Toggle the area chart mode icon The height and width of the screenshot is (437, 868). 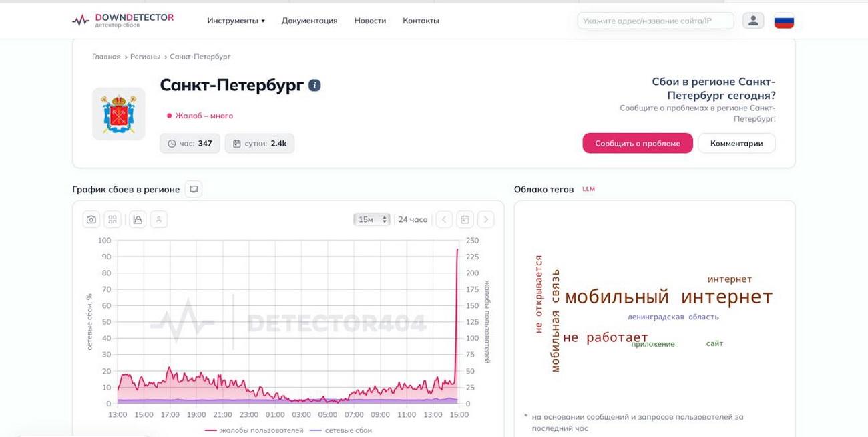coord(138,219)
